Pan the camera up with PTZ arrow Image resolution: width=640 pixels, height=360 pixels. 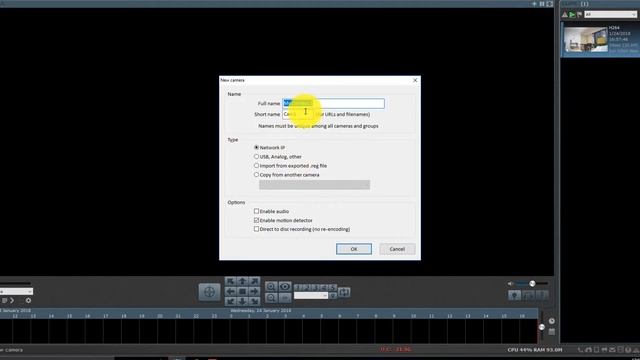click(242, 282)
